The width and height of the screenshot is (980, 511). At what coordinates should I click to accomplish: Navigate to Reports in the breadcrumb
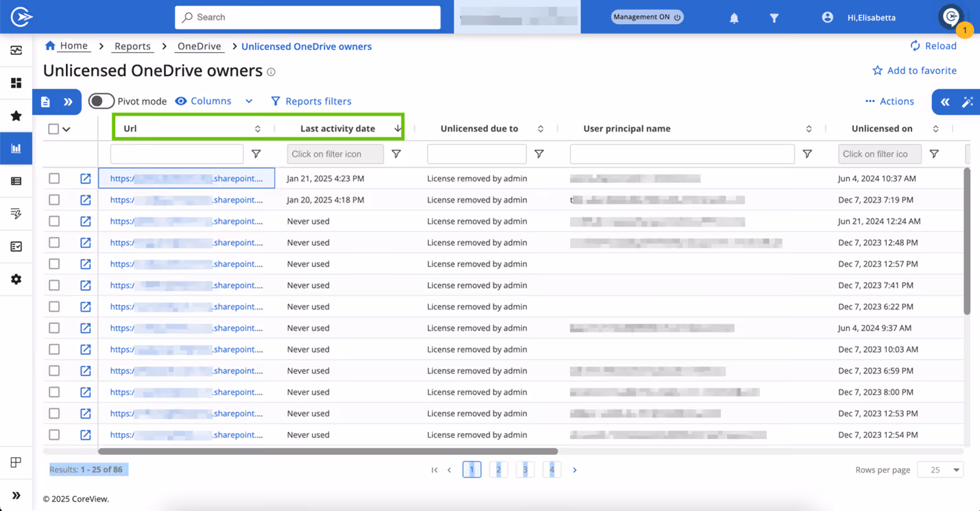132,45
